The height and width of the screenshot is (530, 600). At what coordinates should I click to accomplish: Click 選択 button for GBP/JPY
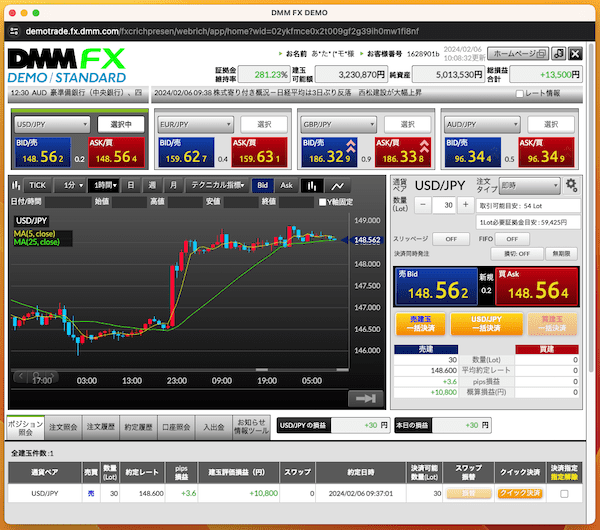pyautogui.click(x=407, y=124)
